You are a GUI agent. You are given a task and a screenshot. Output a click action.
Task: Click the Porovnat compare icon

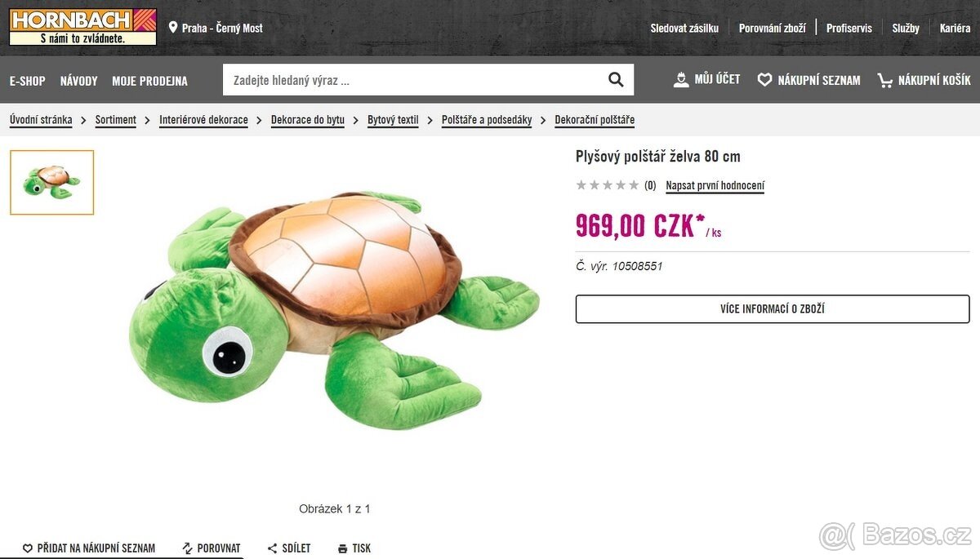click(187, 548)
